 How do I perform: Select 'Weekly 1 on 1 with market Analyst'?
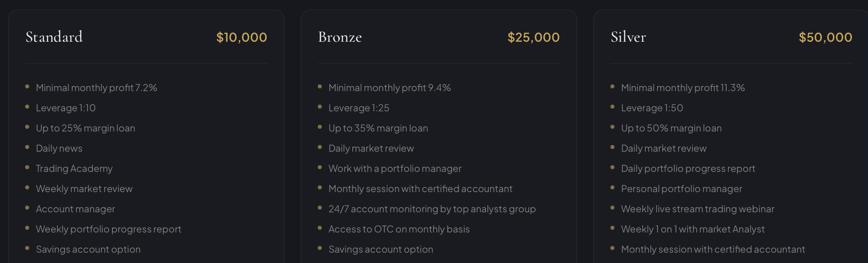click(693, 229)
